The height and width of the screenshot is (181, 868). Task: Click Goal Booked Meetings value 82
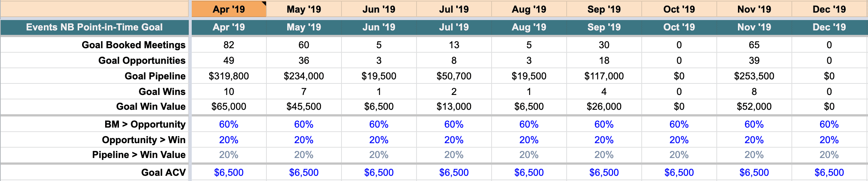click(229, 45)
